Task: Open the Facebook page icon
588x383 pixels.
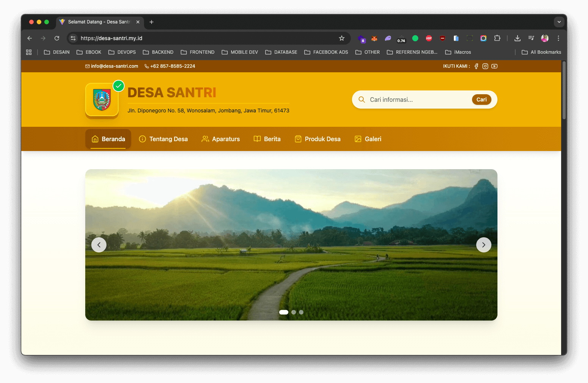Action: click(x=476, y=66)
